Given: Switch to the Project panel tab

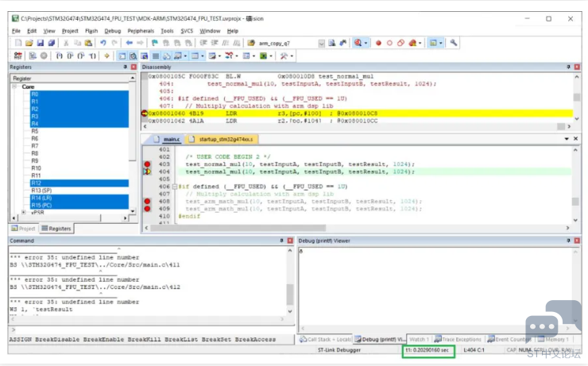Looking at the screenshot, I should pos(23,229).
